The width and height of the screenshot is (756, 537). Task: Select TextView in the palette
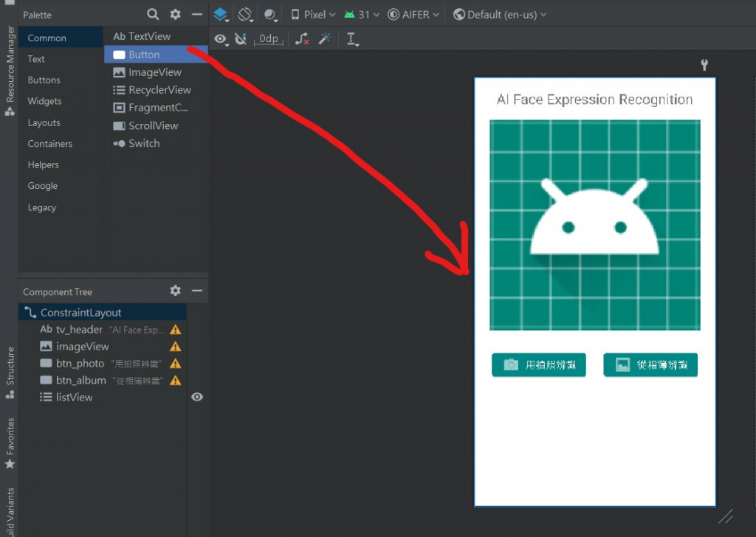(156, 37)
